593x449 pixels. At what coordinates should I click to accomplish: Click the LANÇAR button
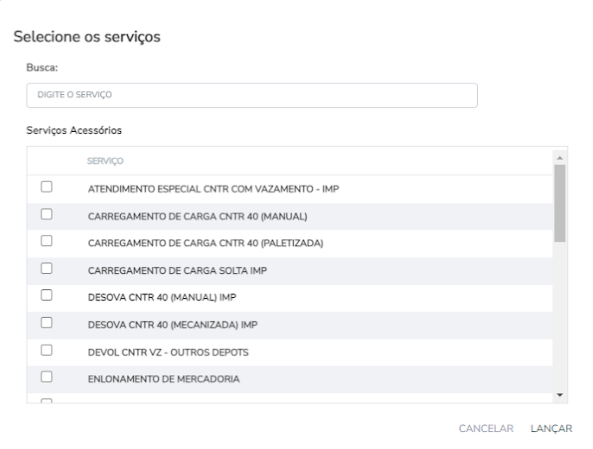pos(551,429)
